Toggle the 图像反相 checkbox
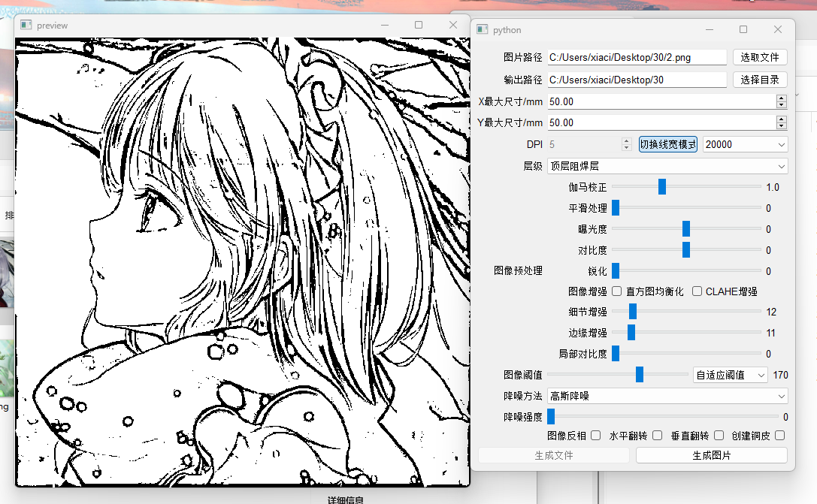 (596, 436)
